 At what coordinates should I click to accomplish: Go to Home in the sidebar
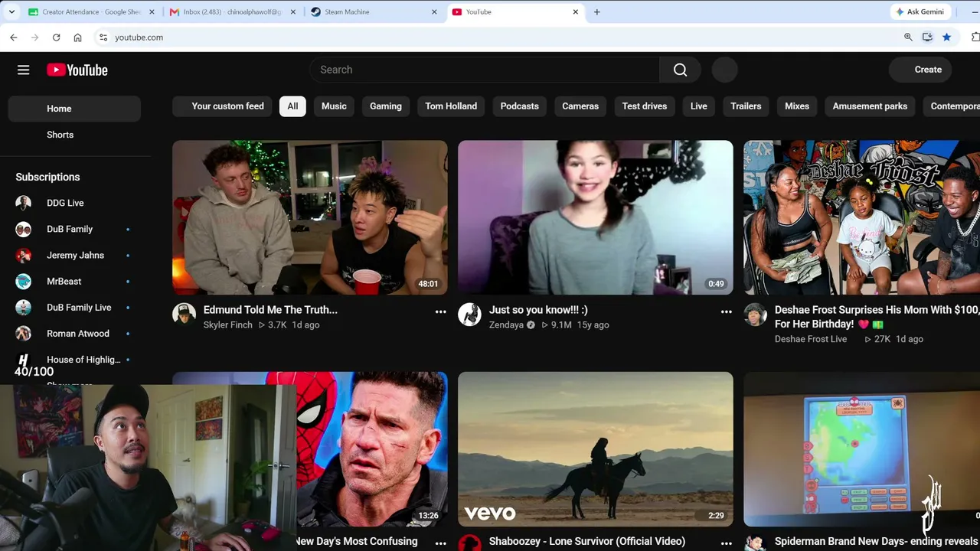(x=74, y=109)
